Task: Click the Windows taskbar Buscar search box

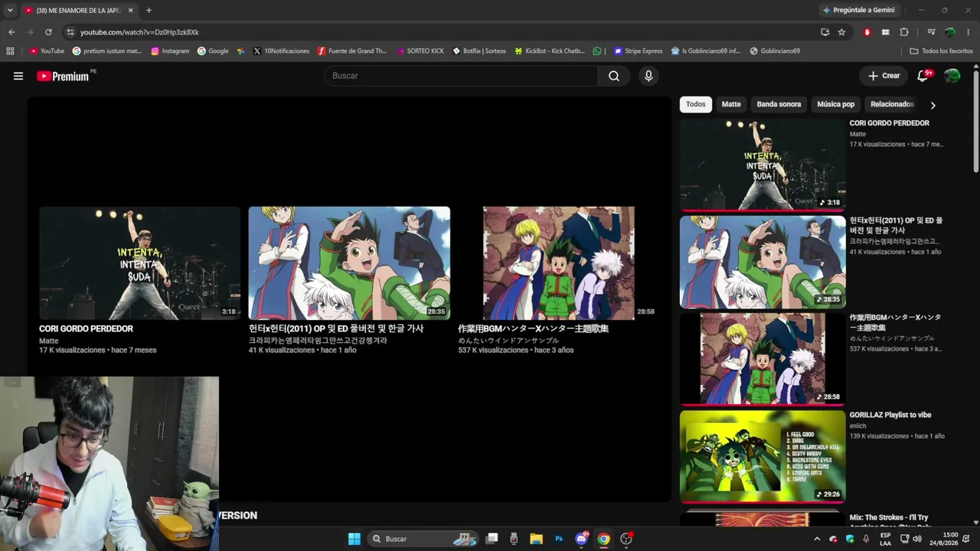Action: pyautogui.click(x=423, y=539)
